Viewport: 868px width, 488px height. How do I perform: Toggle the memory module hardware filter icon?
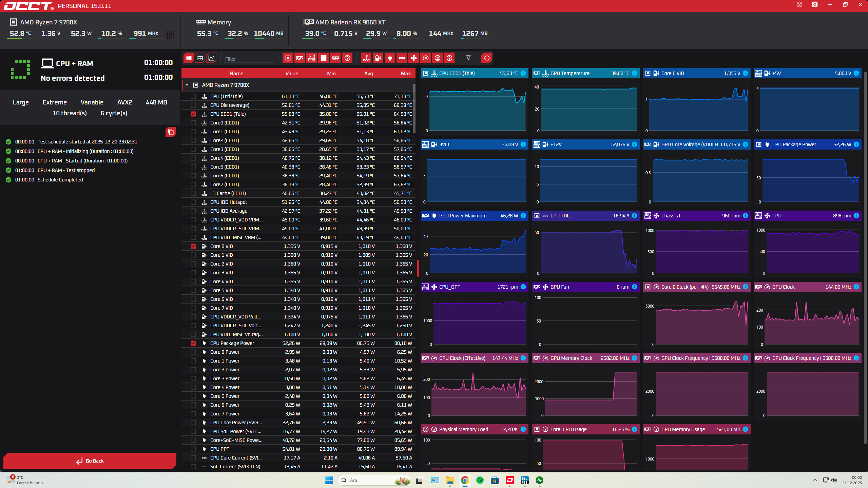pyautogui.click(x=335, y=58)
